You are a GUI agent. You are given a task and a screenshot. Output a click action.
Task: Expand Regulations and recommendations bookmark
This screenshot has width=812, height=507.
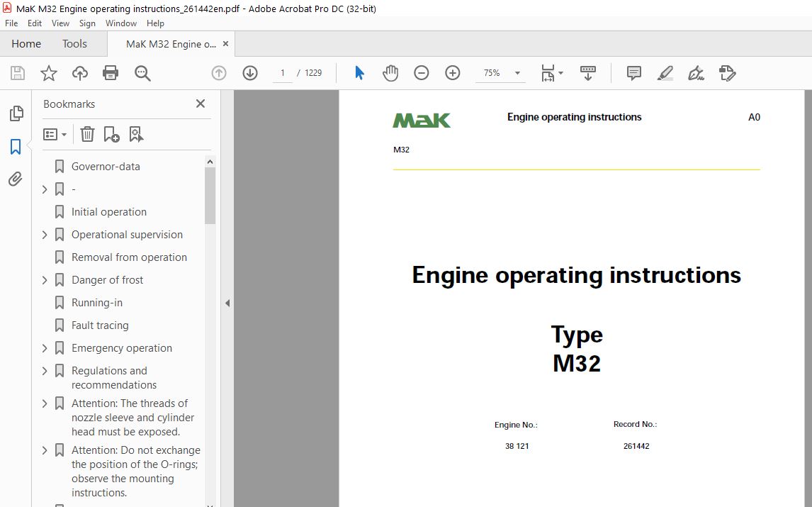(x=45, y=371)
